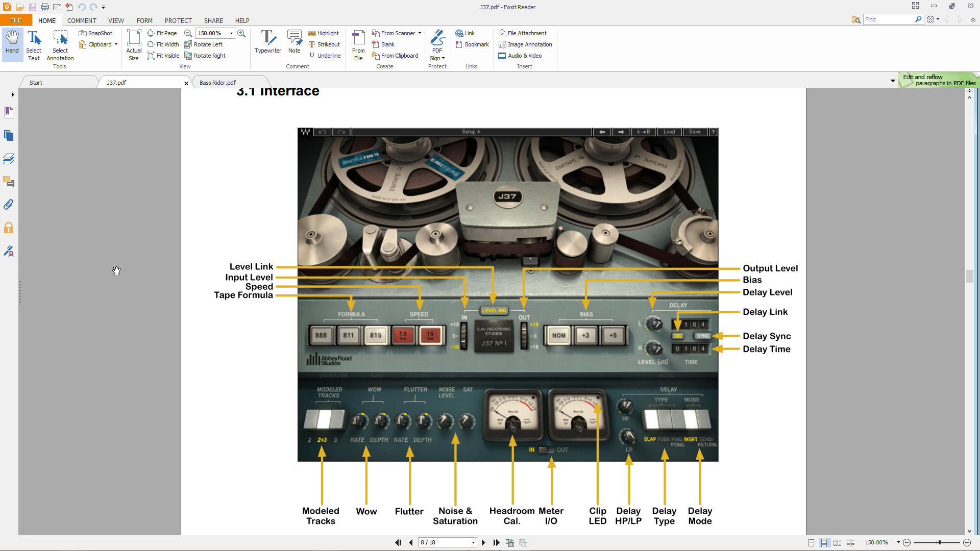The width and height of the screenshot is (980, 551).
Task: Enable continuous page view mode
Action: [824, 543]
